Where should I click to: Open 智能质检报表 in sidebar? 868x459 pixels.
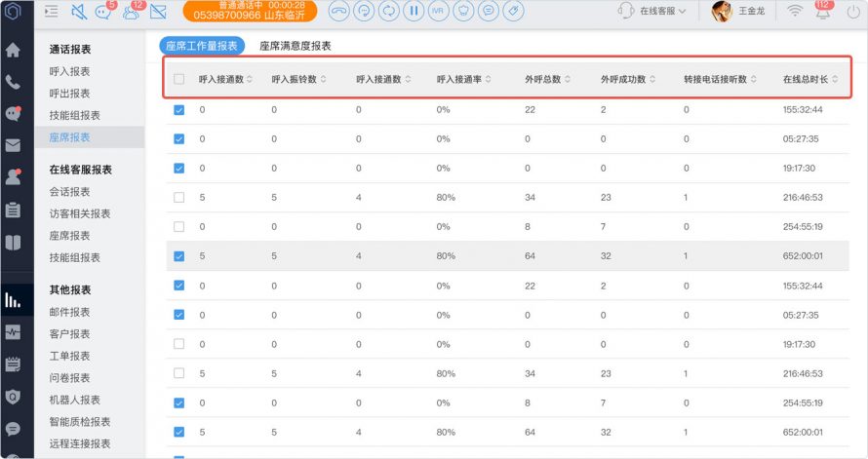(80, 421)
